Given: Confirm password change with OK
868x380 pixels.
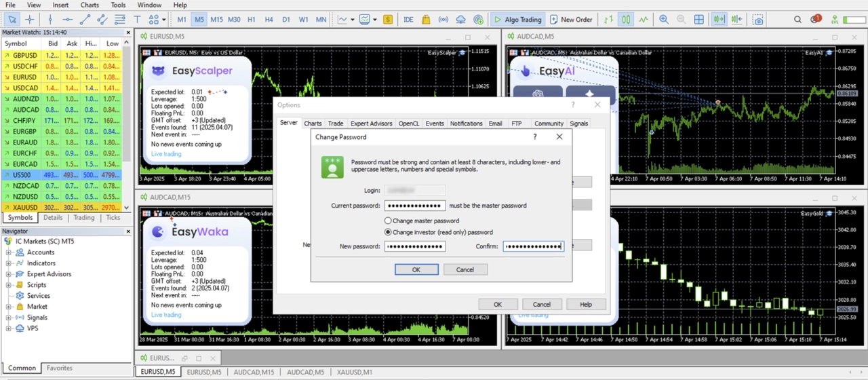Looking at the screenshot, I should (416, 269).
